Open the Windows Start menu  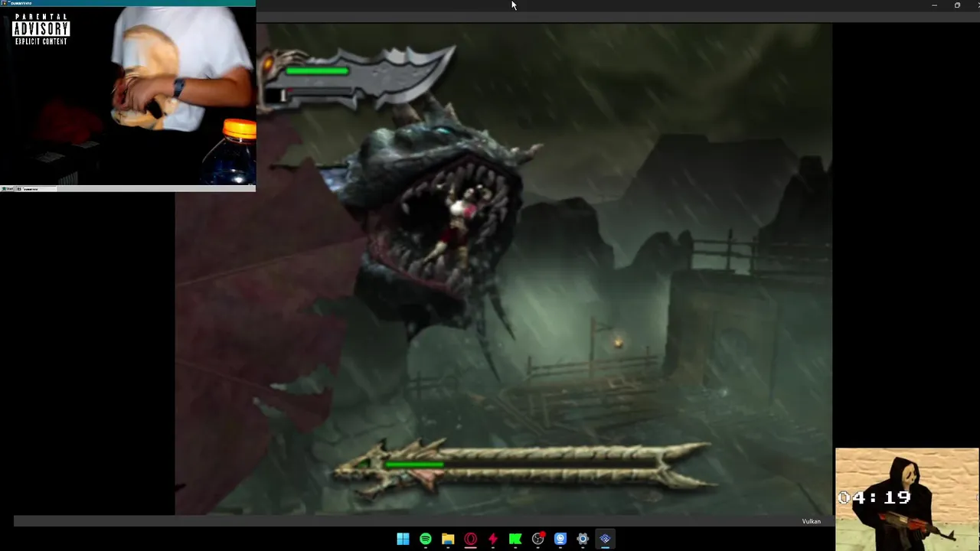[403, 539]
